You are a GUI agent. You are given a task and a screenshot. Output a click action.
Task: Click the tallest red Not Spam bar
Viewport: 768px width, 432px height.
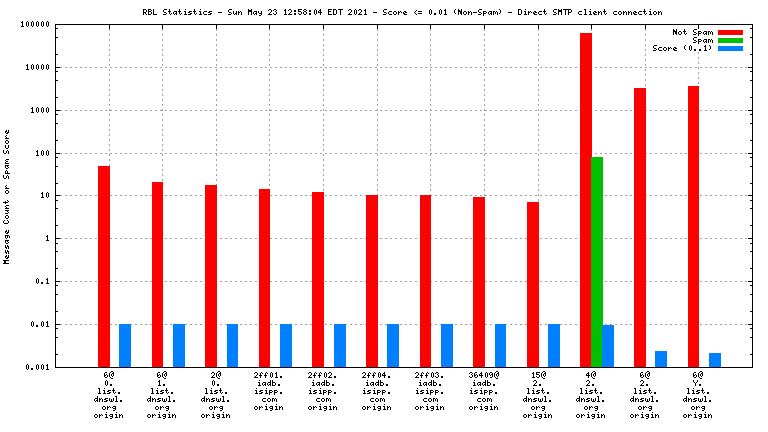tap(586, 200)
